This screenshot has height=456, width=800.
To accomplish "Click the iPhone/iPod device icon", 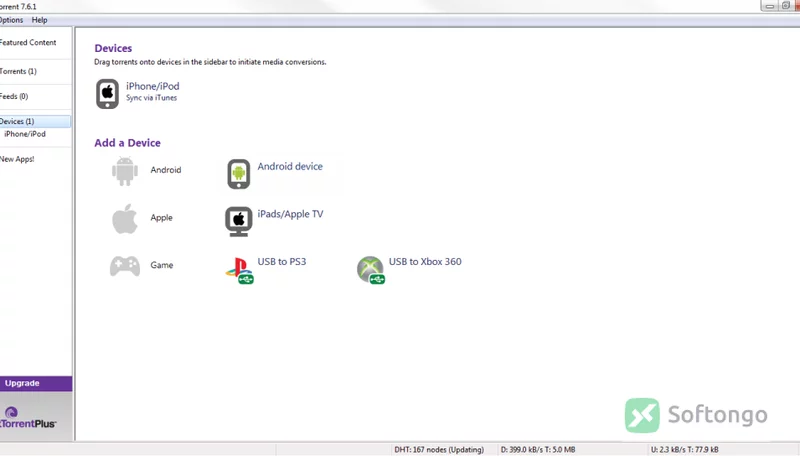I will pyautogui.click(x=107, y=94).
